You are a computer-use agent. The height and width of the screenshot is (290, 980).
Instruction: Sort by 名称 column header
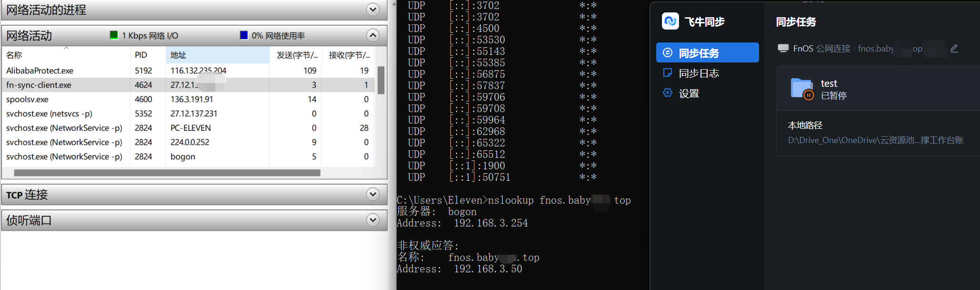point(66,55)
